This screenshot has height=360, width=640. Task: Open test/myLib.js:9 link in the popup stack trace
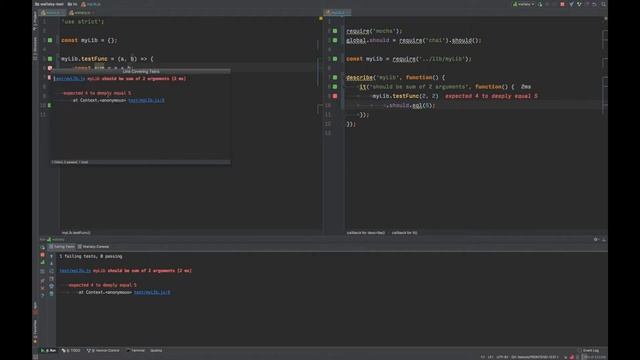[x=147, y=100]
